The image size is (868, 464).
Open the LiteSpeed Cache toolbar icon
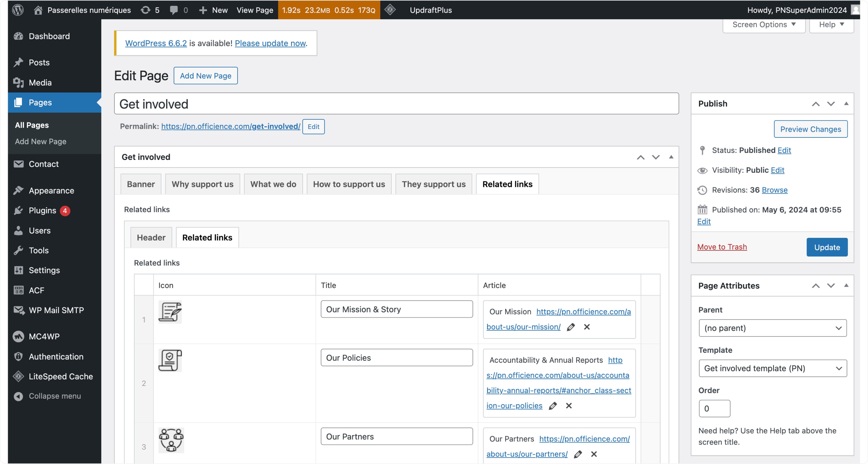pyautogui.click(x=390, y=10)
